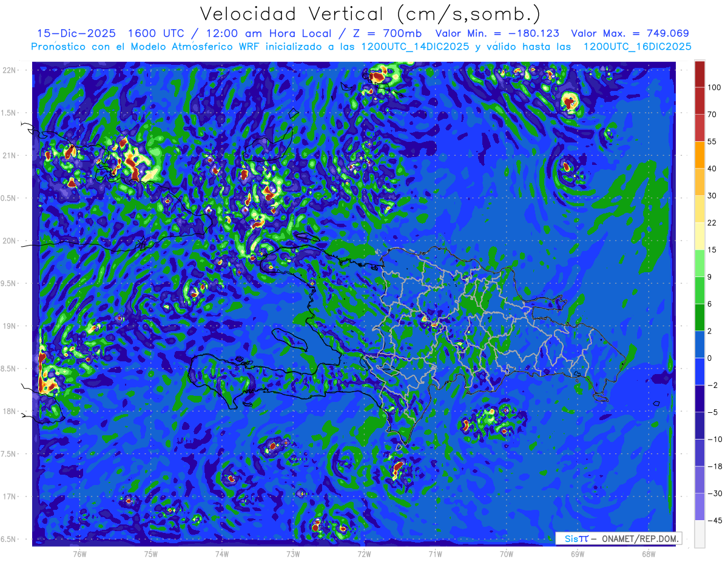Viewport: 728px width, 562px height.
Task: Click the blue swatch between 0 and 2
Action: pos(699,344)
